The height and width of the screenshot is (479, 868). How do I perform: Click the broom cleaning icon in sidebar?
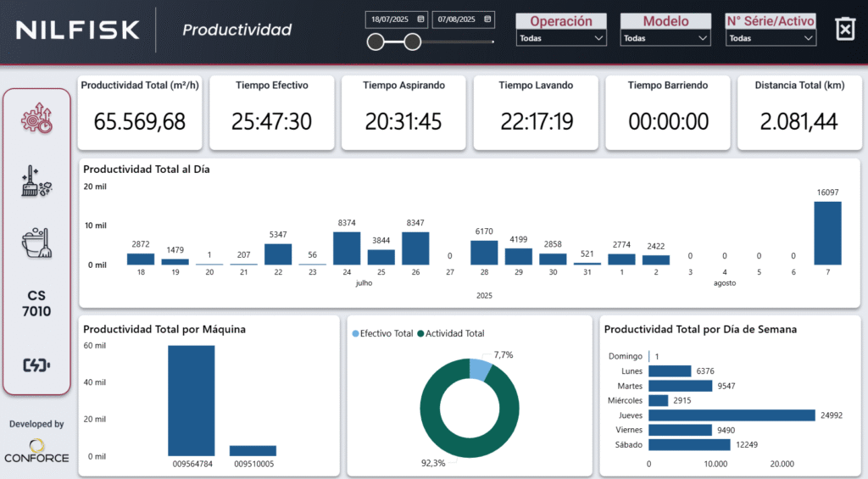click(36, 181)
